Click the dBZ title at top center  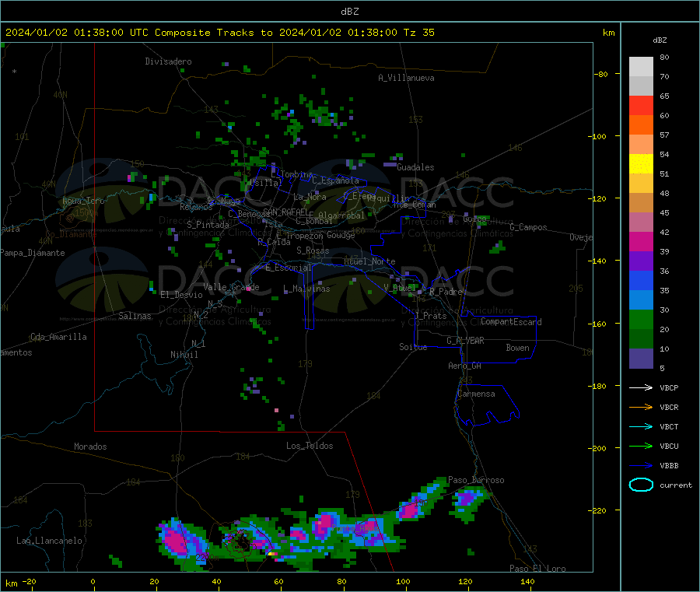[x=349, y=12]
